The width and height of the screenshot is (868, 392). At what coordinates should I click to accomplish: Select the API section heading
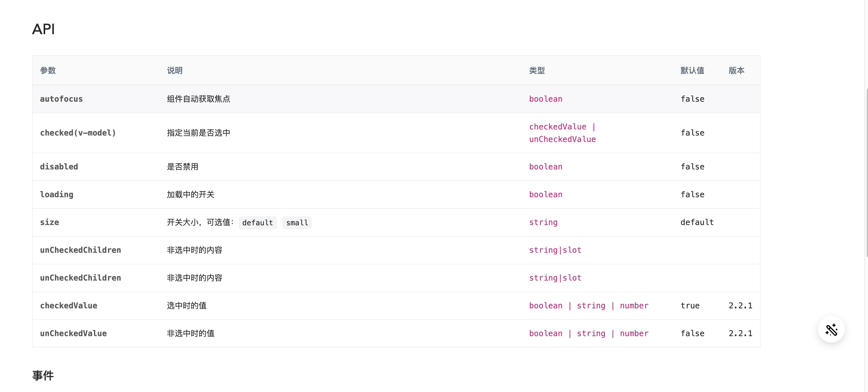(x=43, y=29)
